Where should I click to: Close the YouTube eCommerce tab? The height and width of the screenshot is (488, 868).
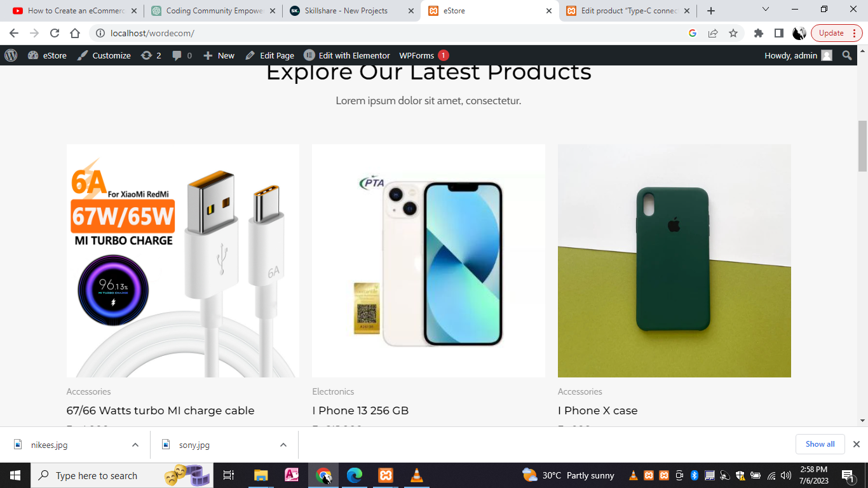click(x=133, y=11)
